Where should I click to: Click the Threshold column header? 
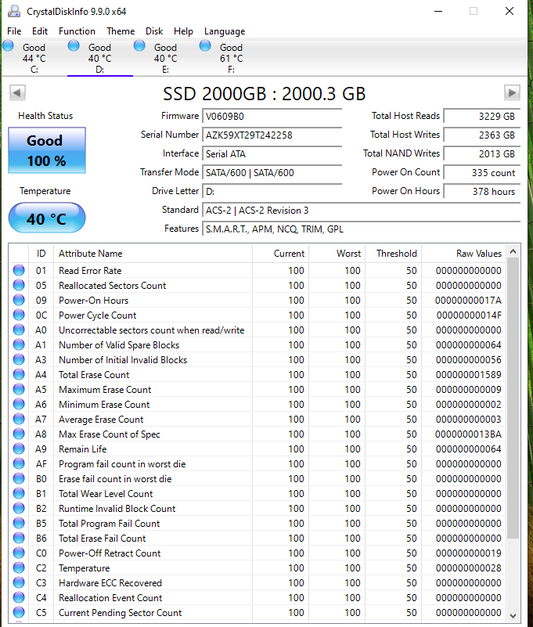click(393, 254)
